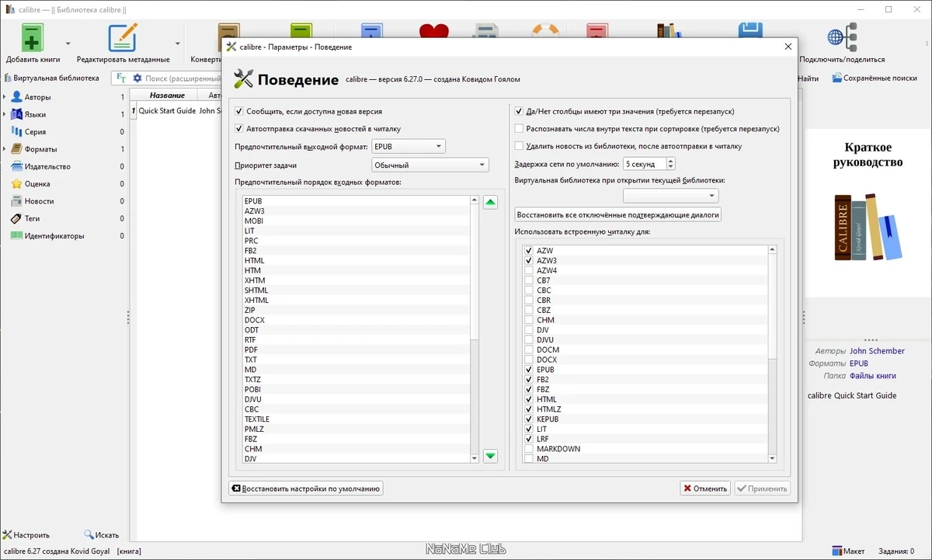
Task: Enable recognize numbers inside text sorting
Action: [519, 129]
